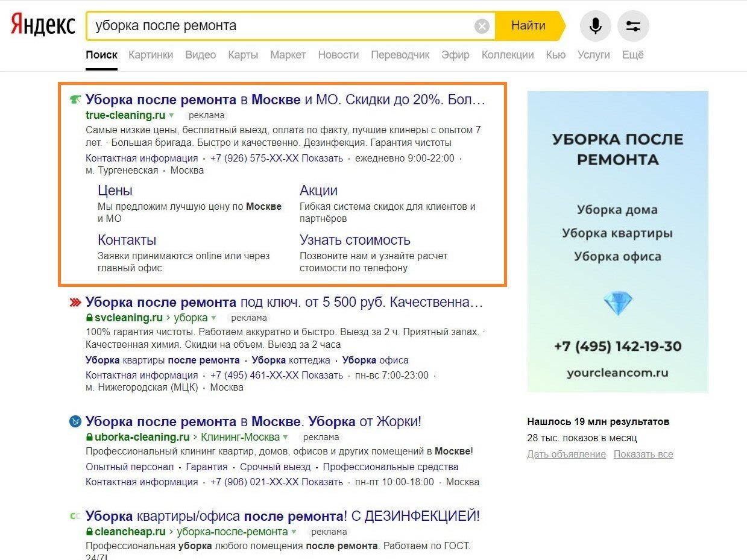
Task: Expand dropdown arrow next to Клининг-Москва
Action: (x=285, y=437)
